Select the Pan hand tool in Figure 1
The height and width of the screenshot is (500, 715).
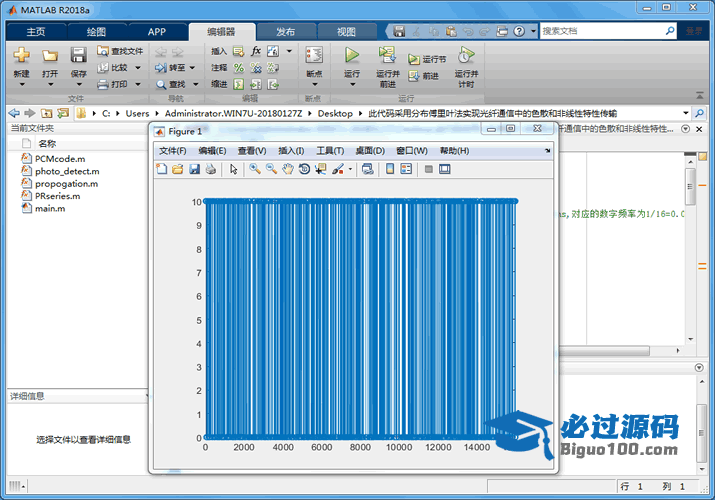pyautogui.click(x=288, y=169)
